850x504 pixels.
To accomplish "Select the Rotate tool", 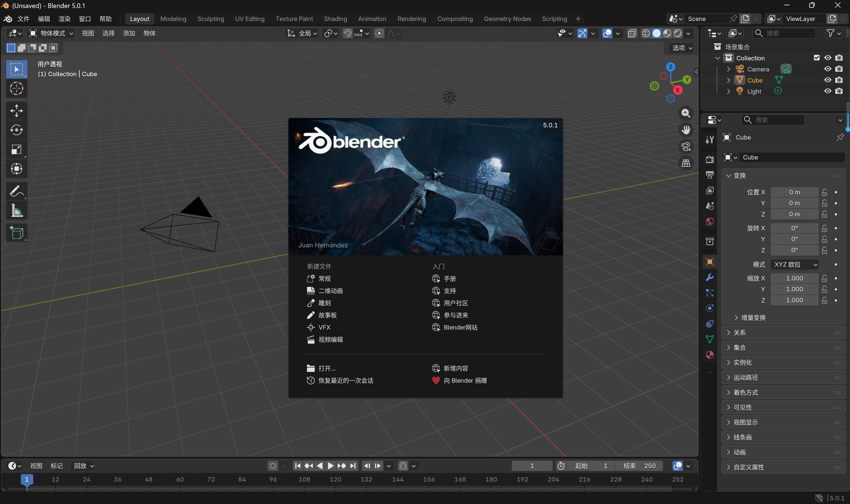I will [16, 130].
